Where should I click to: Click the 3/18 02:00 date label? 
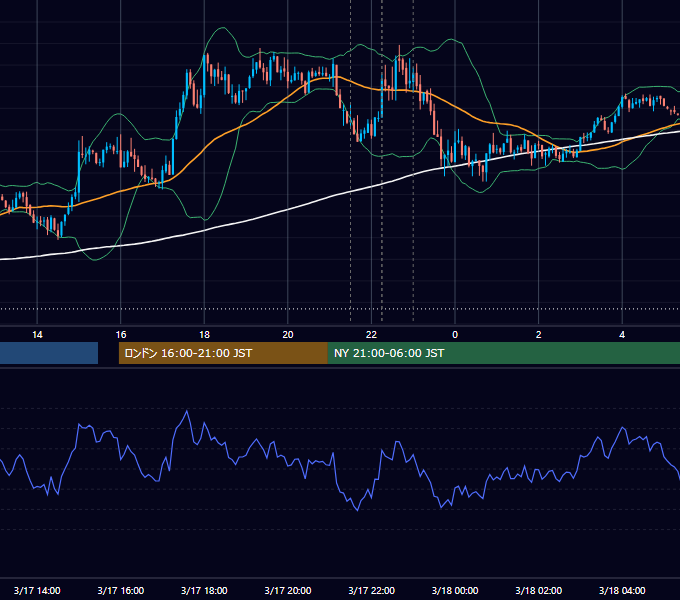[x=538, y=590]
